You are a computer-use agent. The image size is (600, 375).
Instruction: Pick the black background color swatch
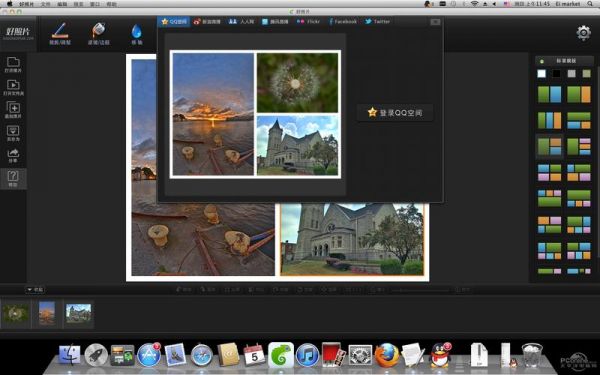[x=556, y=73]
